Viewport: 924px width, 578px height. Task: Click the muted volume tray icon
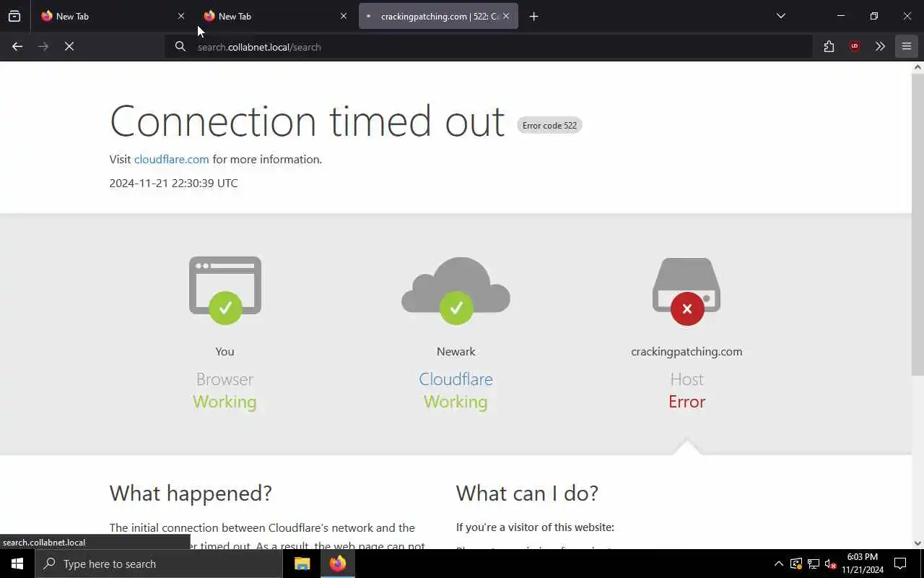pos(831,564)
